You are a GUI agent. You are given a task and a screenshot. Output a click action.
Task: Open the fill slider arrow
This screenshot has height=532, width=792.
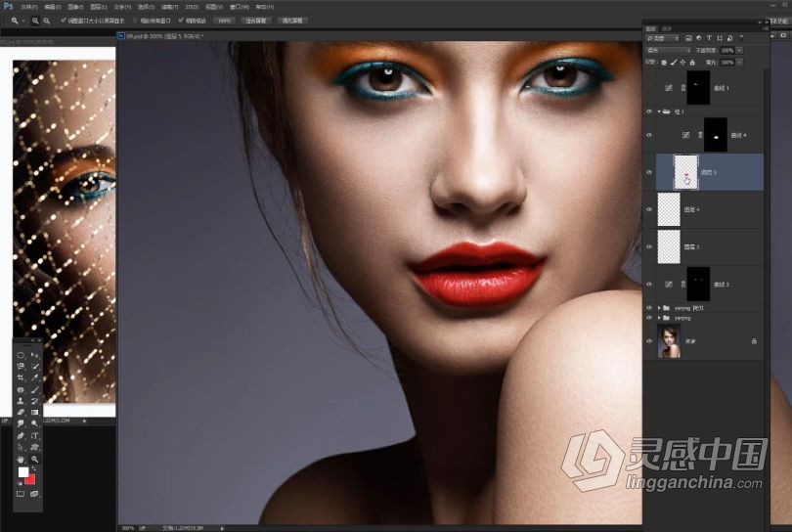tap(739, 63)
